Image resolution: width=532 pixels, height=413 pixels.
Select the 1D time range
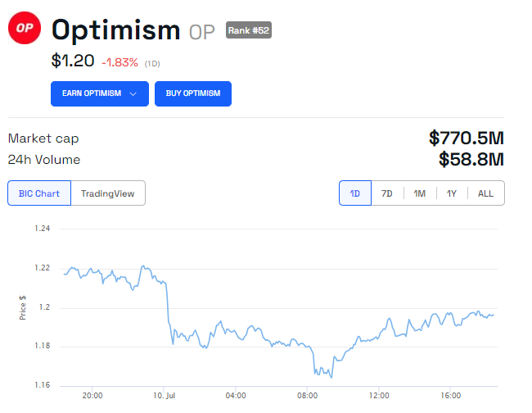coord(355,193)
